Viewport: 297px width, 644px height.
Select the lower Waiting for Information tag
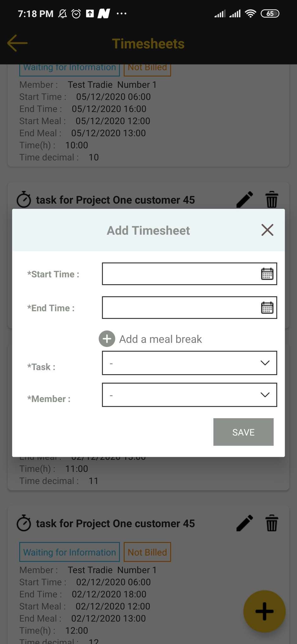pyautogui.click(x=69, y=552)
